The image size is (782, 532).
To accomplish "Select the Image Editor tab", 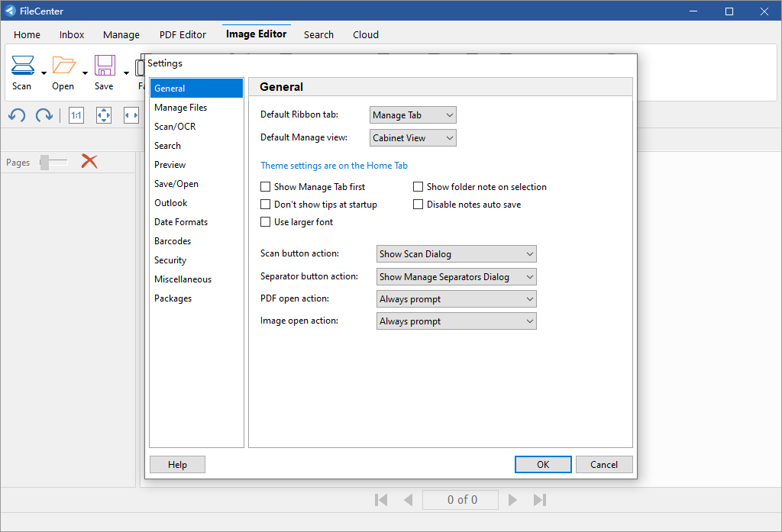I will pyautogui.click(x=257, y=34).
